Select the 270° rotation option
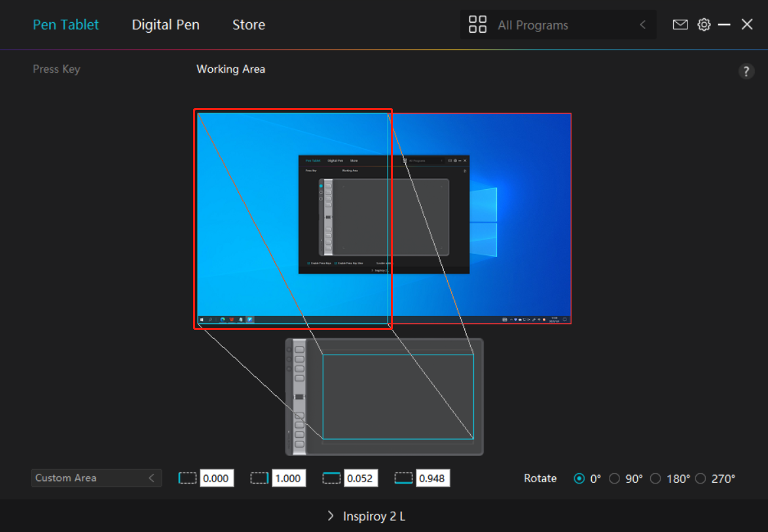Image resolution: width=768 pixels, height=532 pixels. point(701,478)
